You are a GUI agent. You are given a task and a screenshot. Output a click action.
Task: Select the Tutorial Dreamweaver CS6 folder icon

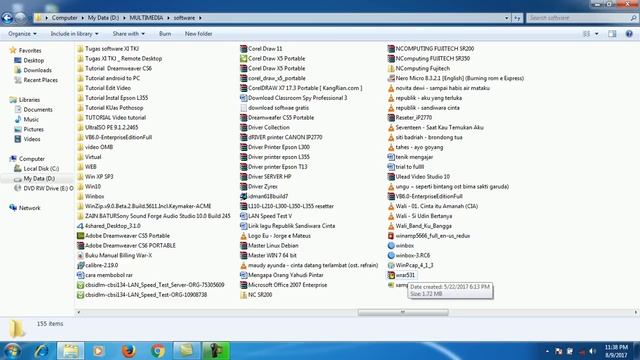[80, 68]
